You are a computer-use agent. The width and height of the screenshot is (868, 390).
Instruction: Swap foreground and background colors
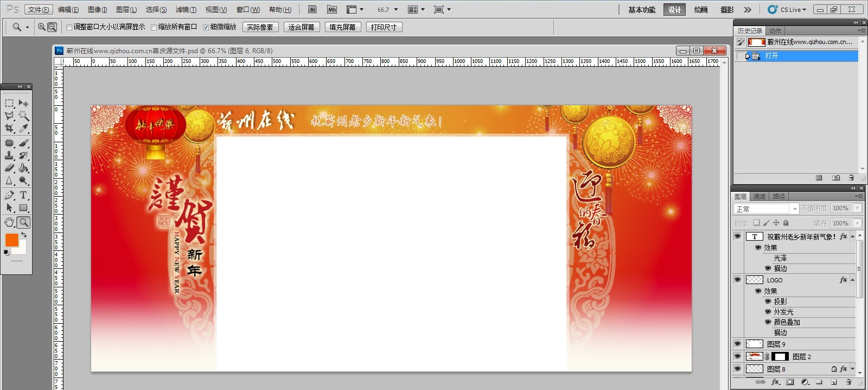pyautogui.click(x=24, y=235)
